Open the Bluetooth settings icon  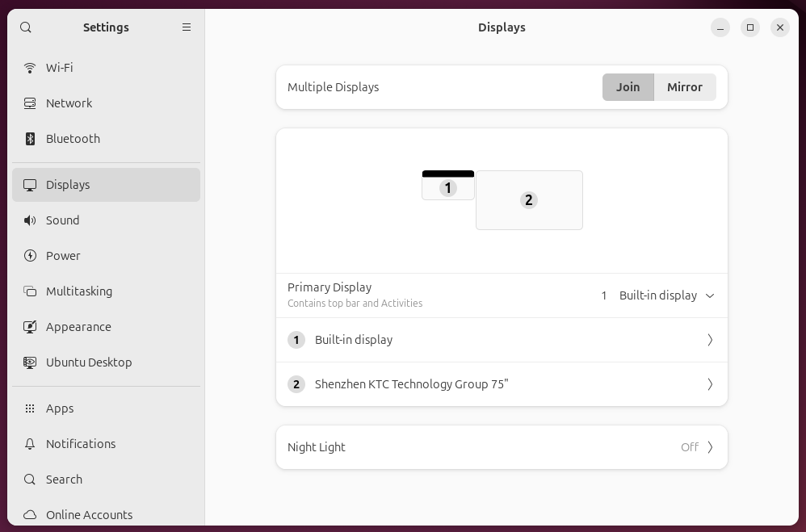pyautogui.click(x=30, y=139)
